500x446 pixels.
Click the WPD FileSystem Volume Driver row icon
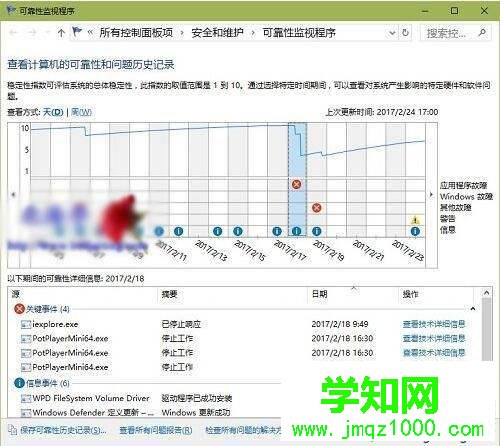tap(26, 398)
